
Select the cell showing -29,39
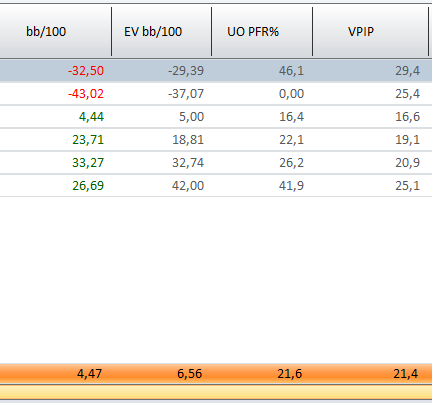(186, 71)
